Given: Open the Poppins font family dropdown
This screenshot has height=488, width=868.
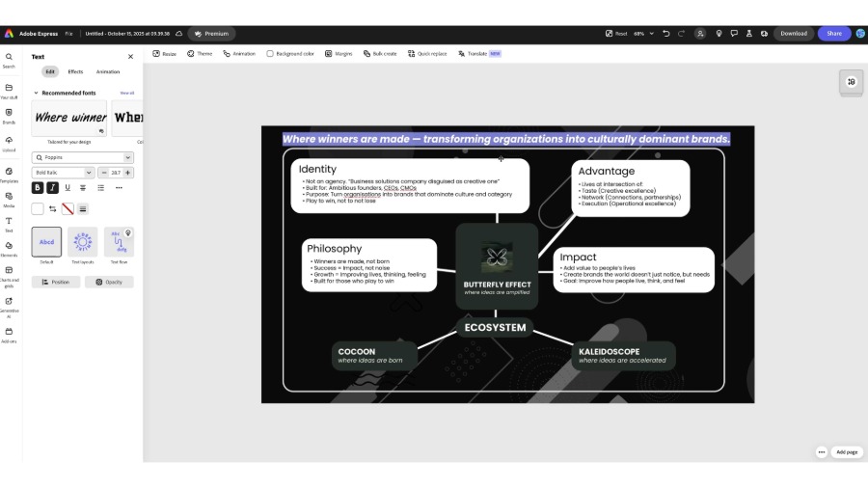Looking at the screenshot, I should click(83, 157).
